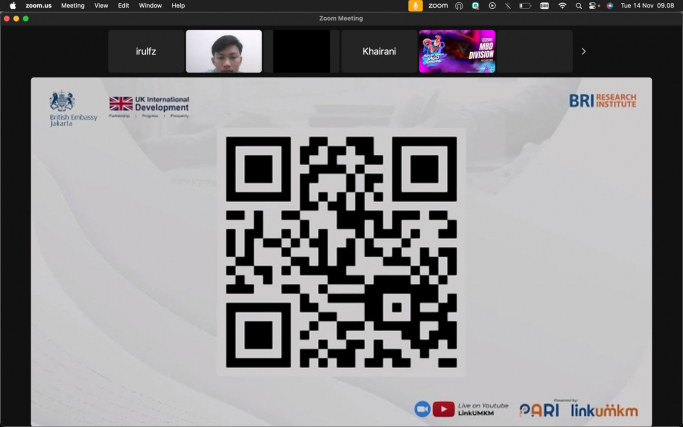Viewport: 683px width, 427px height.
Task: Open the Zoom status menu bar item
Action: [438, 6]
